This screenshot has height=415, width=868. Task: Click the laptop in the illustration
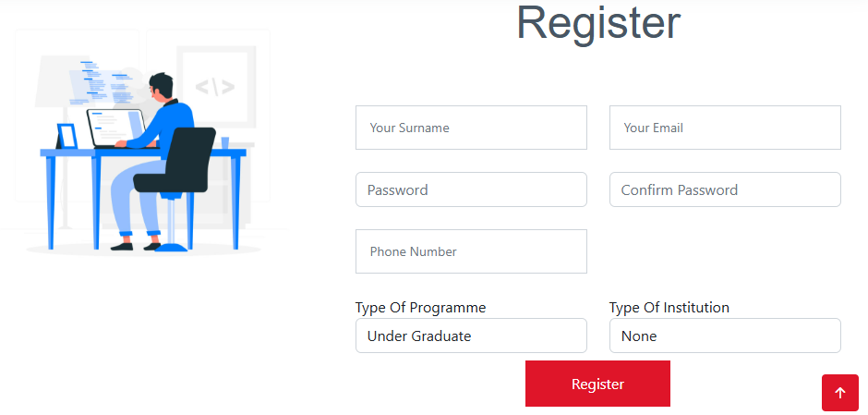click(x=115, y=127)
